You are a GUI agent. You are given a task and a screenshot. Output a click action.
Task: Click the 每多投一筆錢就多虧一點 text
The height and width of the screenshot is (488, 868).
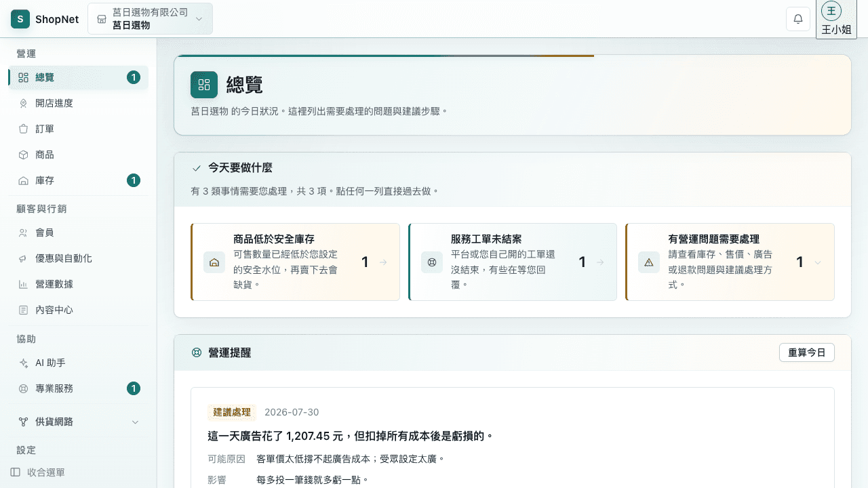[313, 480]
